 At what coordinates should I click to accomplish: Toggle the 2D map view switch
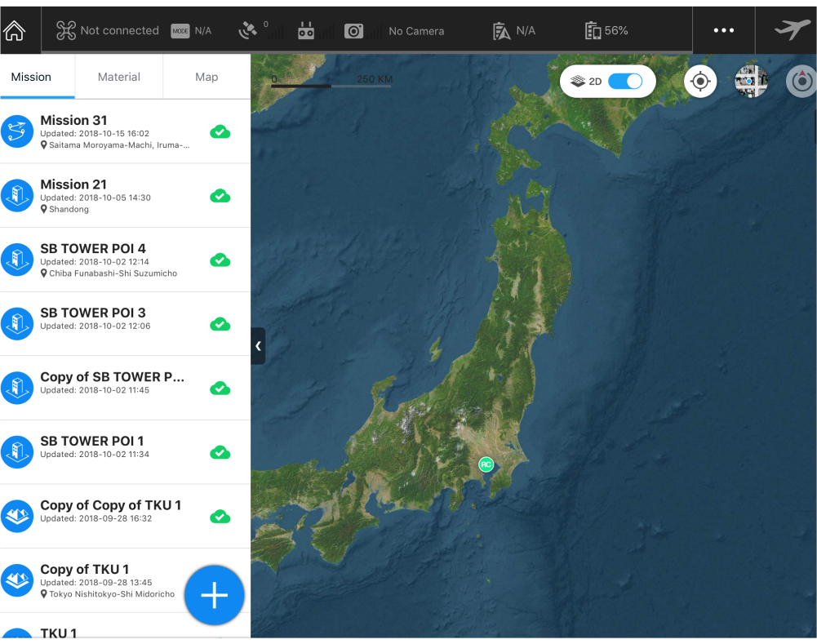[625, 82]
